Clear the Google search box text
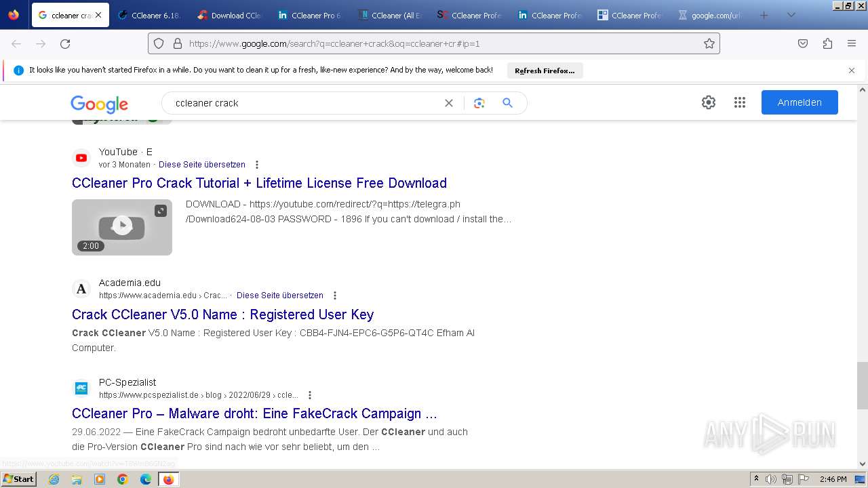The height and width of the screenshot is (488, 868). 449,103
